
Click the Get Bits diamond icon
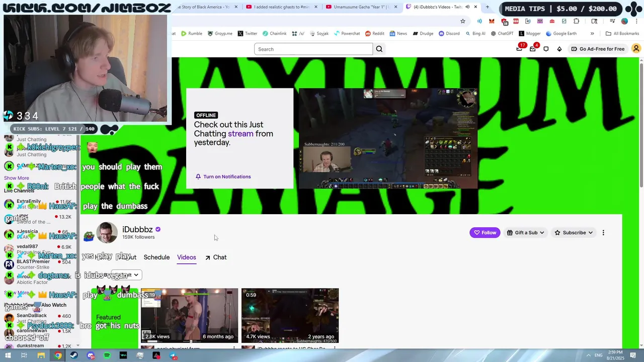pos(559,49)
